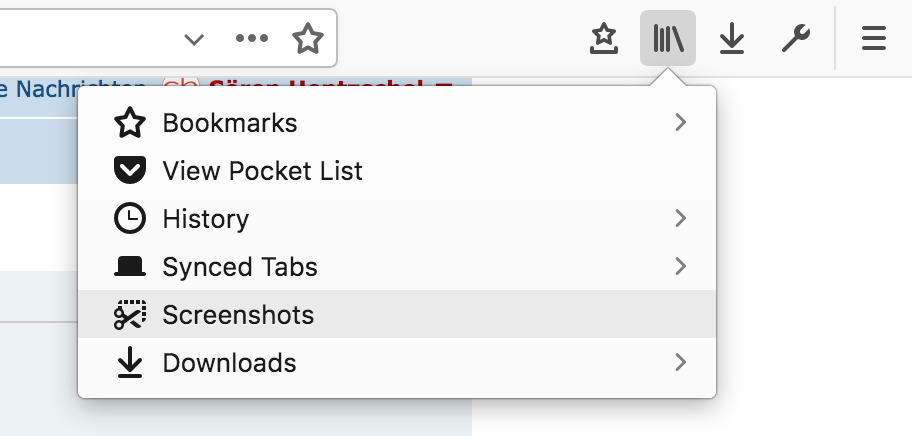Click the Library toolbar icon
The image size is (912, 436).
[x=667, y=39]
